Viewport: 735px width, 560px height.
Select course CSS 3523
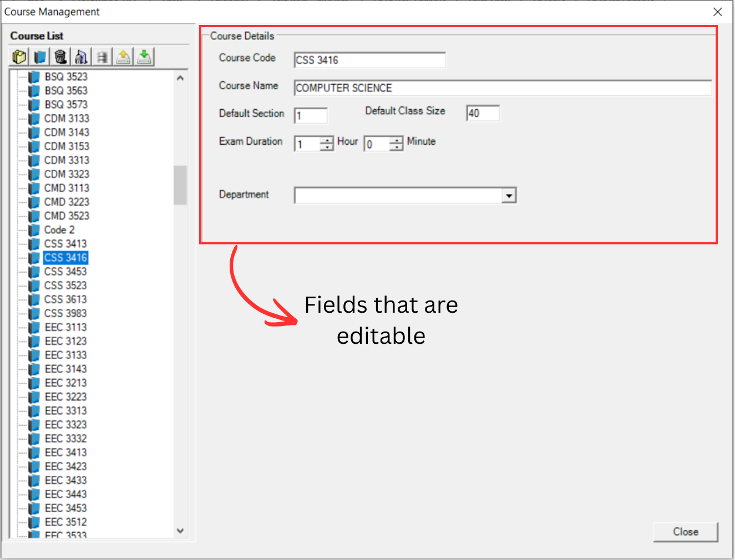[x=65, y=285]
